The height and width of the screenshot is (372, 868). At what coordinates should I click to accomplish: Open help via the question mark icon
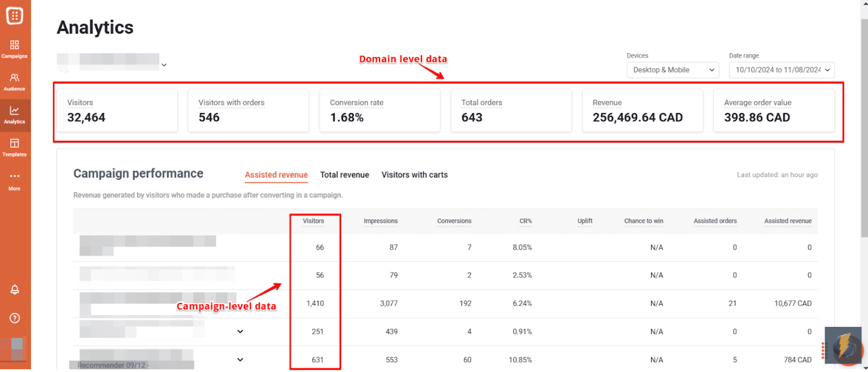pyautogui.click(x=14, y=317)
